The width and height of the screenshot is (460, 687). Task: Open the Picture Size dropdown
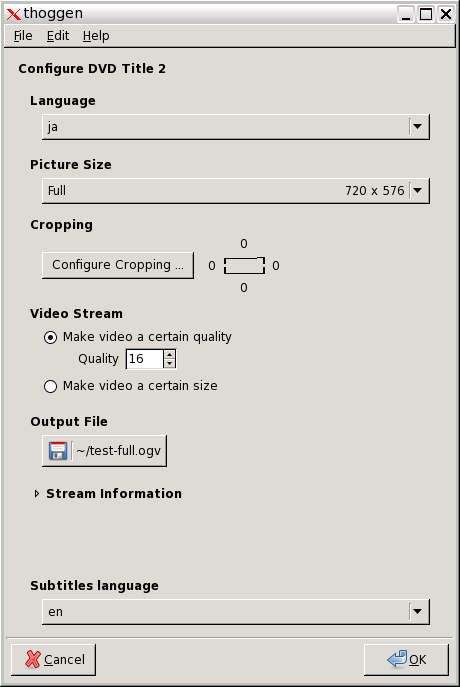click(x=236, y=191)
